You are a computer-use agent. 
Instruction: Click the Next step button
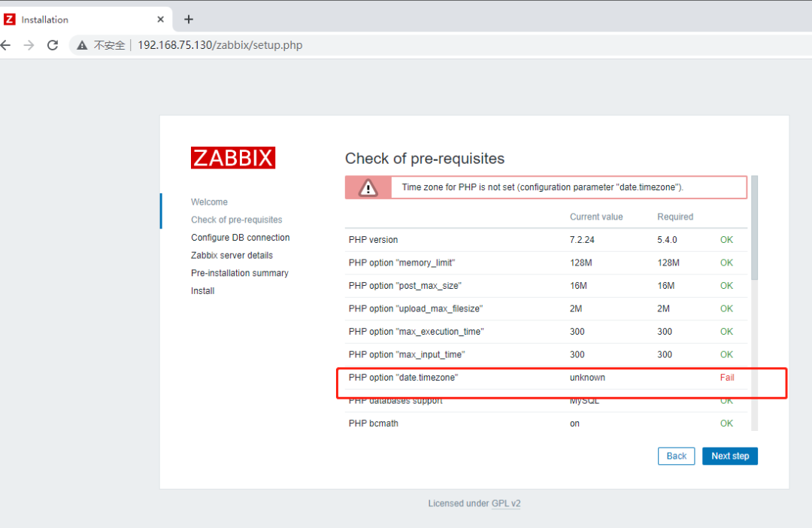click(729, 456)
